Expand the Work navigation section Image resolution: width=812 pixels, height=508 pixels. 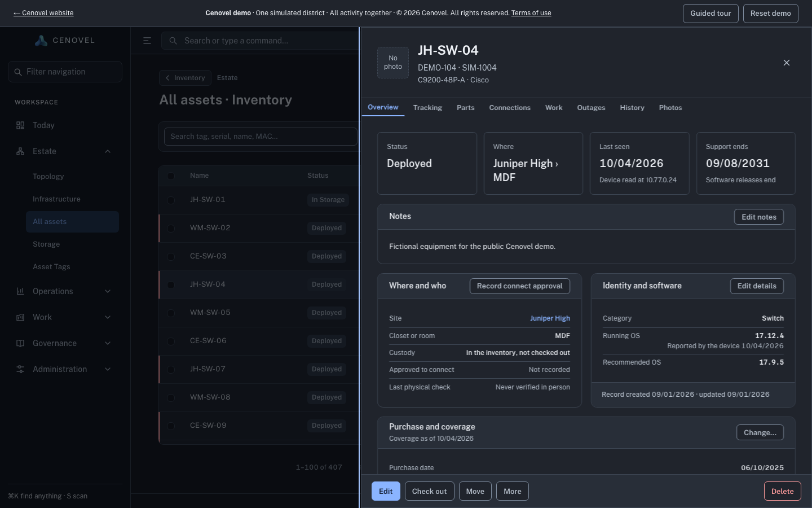(x=108, y=317)
